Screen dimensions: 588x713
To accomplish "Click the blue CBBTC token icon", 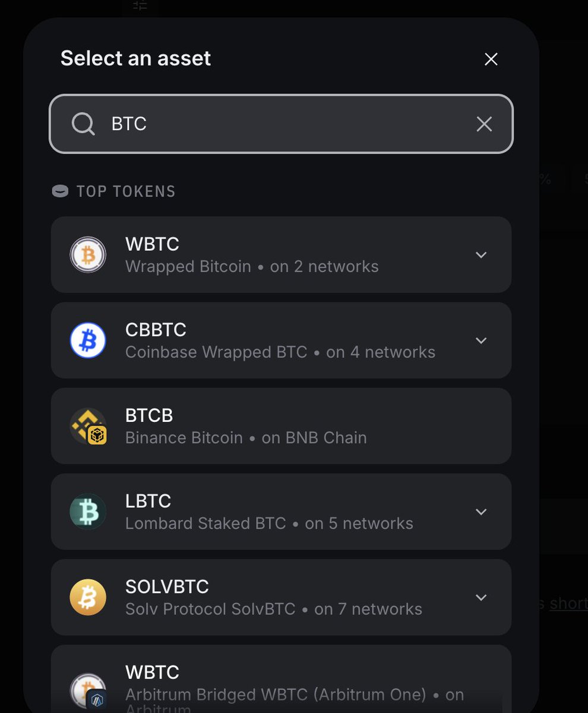I will pos(88,340).
